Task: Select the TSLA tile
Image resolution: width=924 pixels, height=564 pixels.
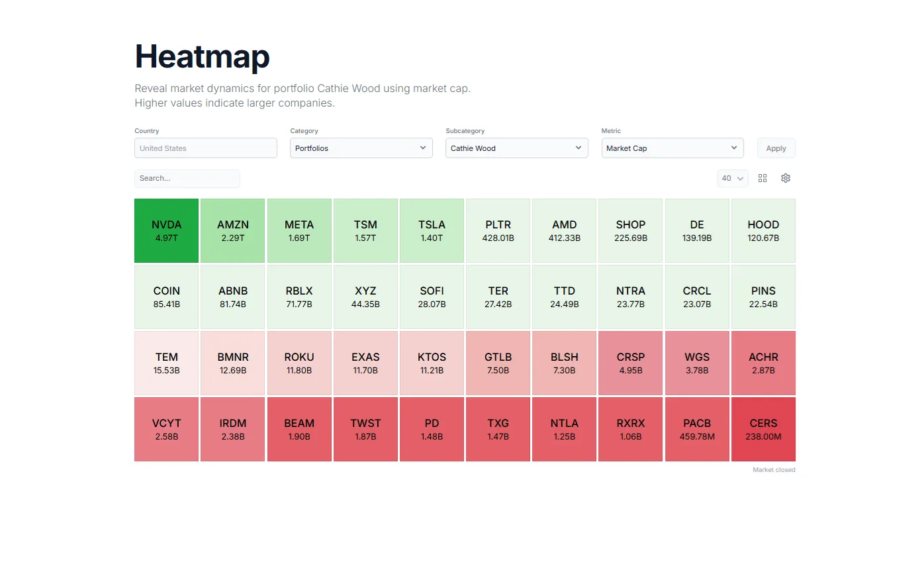Action: 432,230
